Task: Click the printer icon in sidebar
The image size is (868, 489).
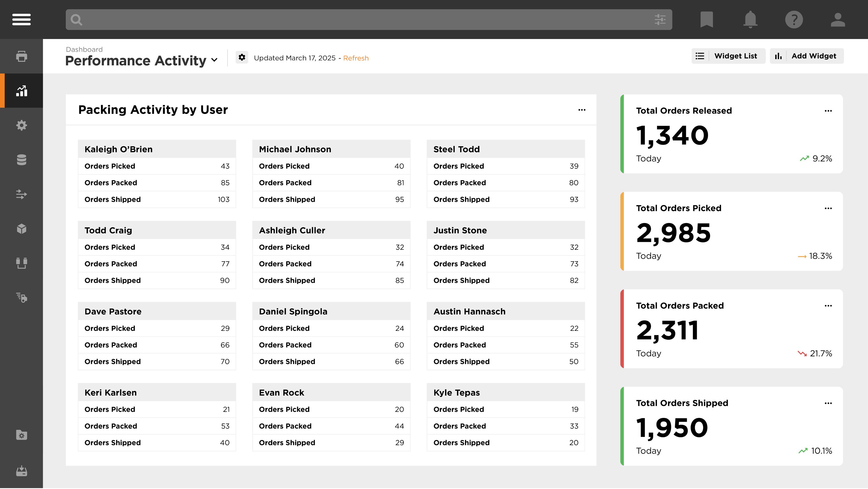Action: click(x=22, y=56)
